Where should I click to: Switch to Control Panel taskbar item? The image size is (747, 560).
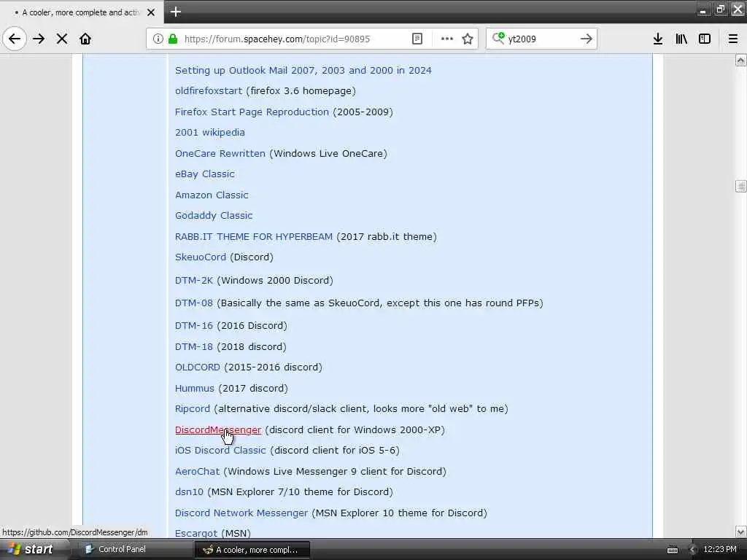[134, 549]
